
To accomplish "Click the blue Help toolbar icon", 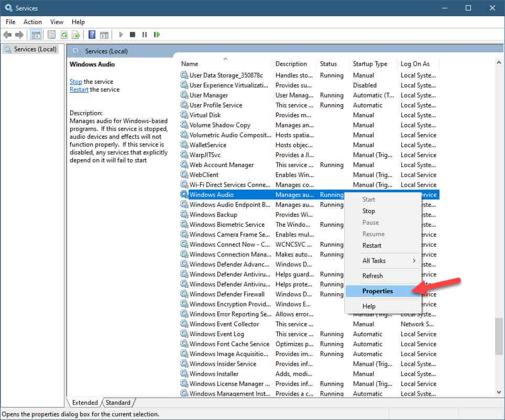I will [x=92, y=35].
